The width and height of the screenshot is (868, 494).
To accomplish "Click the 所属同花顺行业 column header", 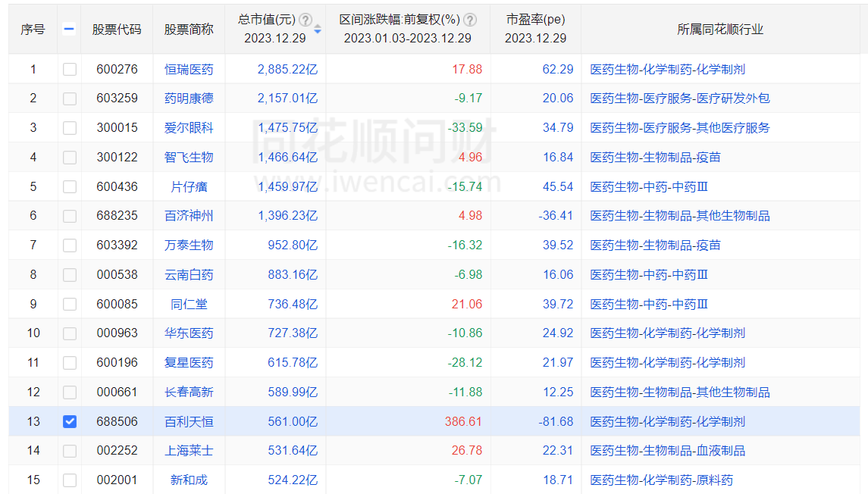I will (x=720, y=30).
